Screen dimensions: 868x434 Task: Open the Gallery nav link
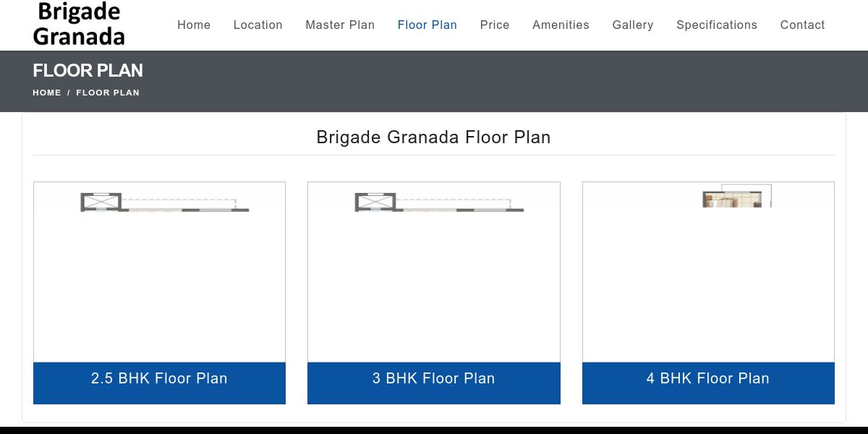633,25
